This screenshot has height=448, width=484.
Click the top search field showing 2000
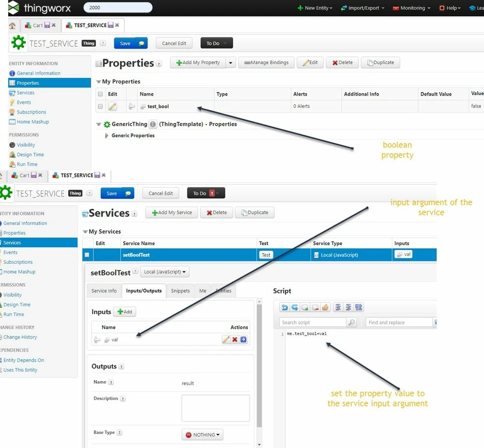(x=118, y=7)
